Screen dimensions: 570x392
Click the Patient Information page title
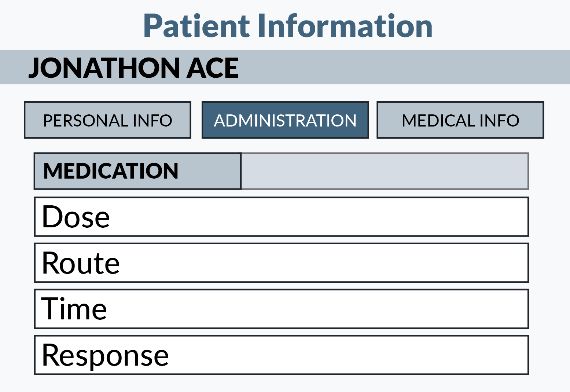[288, 26]
